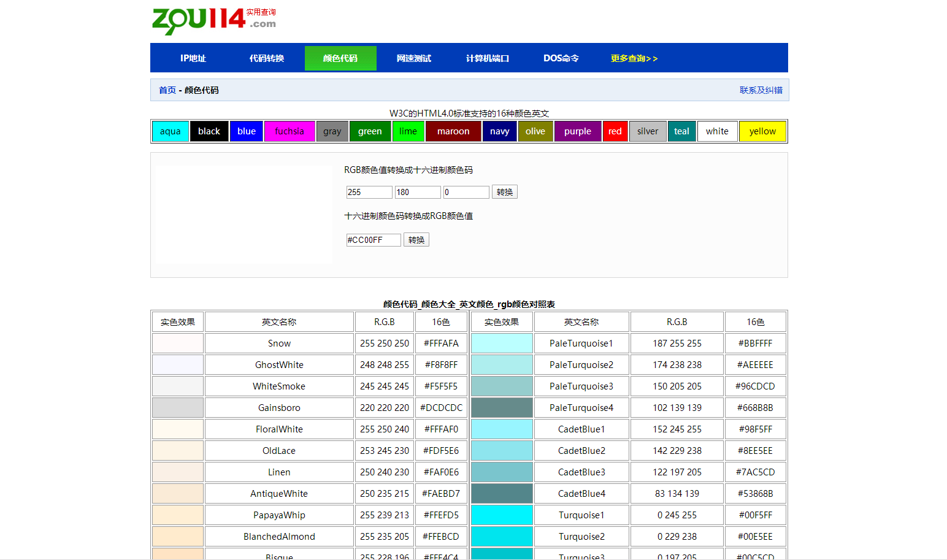Pick the teal color swatch
Screen dimensions: 947x560
682,131
